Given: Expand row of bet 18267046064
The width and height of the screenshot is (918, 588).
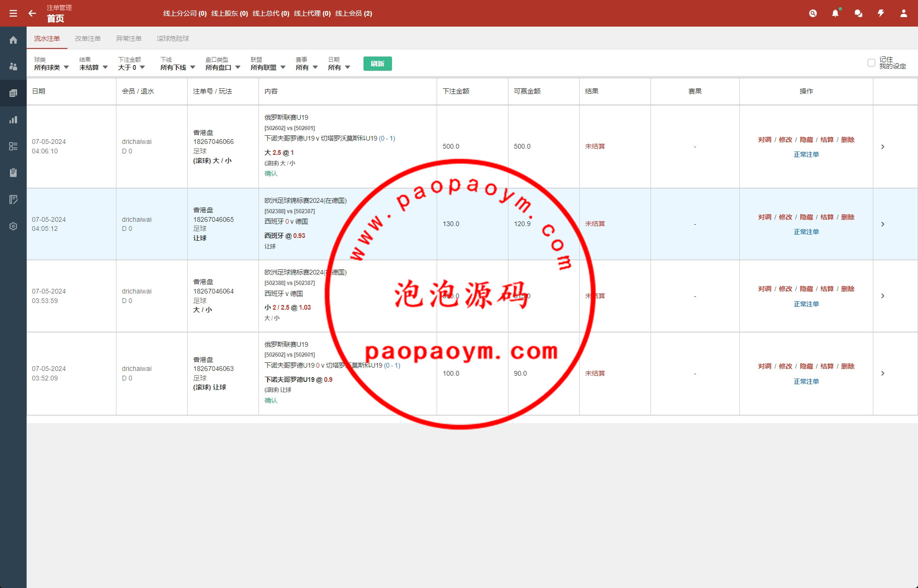Looking at the screenshot, I should click(882, 296).
